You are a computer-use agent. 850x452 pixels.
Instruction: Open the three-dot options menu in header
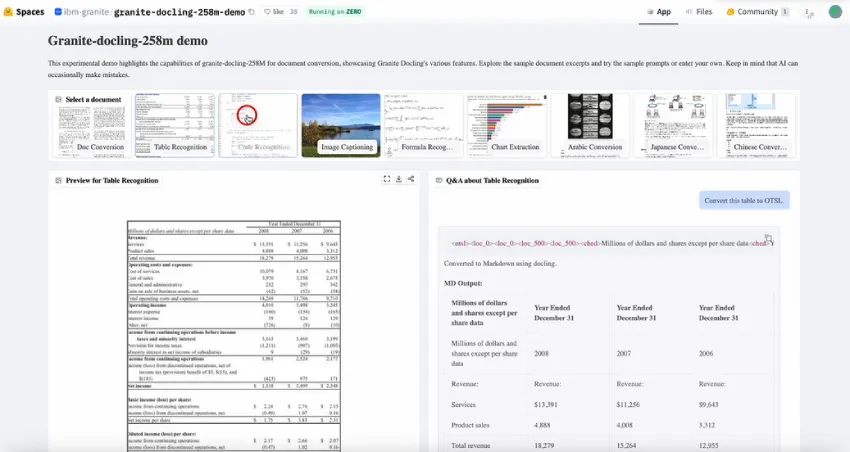809,12
